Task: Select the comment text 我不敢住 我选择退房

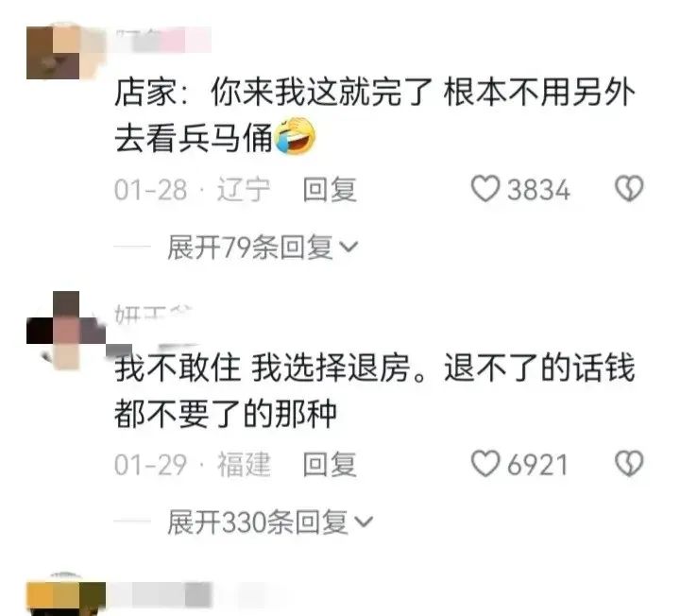Action: coord(262,368)
